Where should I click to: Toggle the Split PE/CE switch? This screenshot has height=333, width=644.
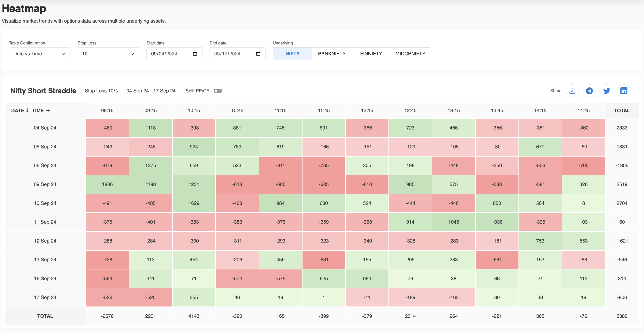(x=218, y=91)
